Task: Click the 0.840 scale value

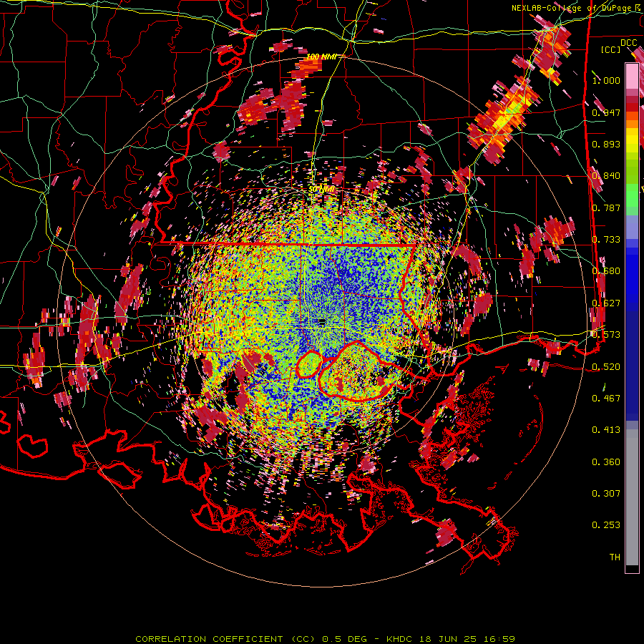Action: point(606,176)
